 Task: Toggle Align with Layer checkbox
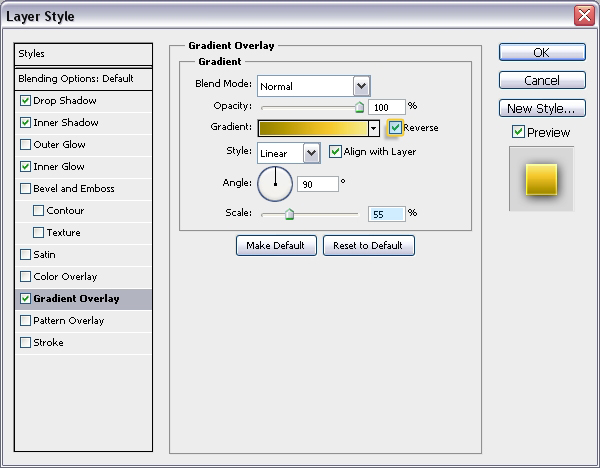point(336,152)
